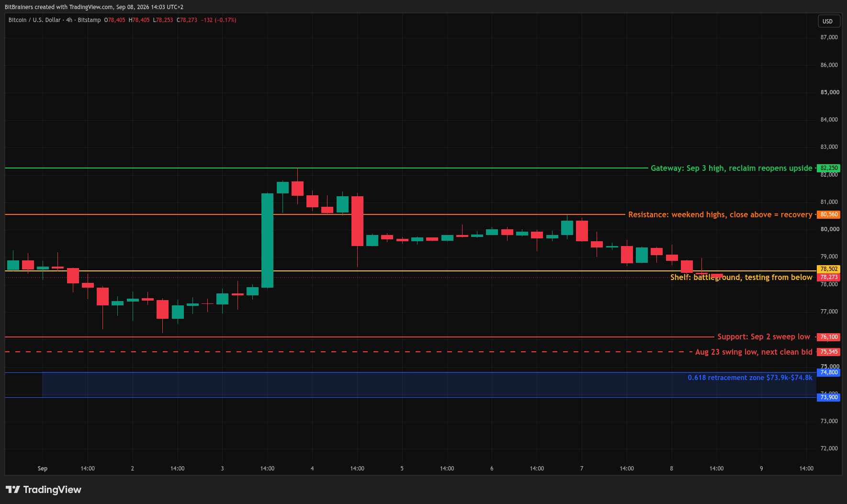Click the header text BitBrainers created with TradingView.com
The image size is (847, 504).
[94, 7]
